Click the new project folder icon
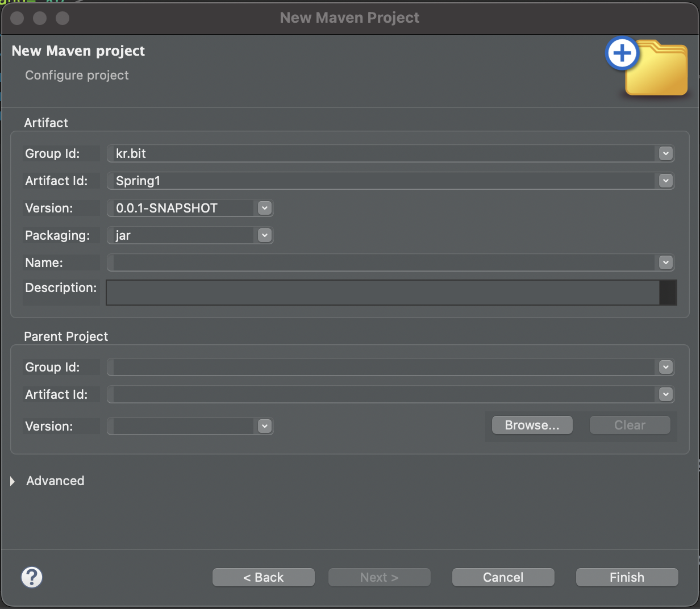The width and height of the screenshot is (700, 609). click(647, 67)
